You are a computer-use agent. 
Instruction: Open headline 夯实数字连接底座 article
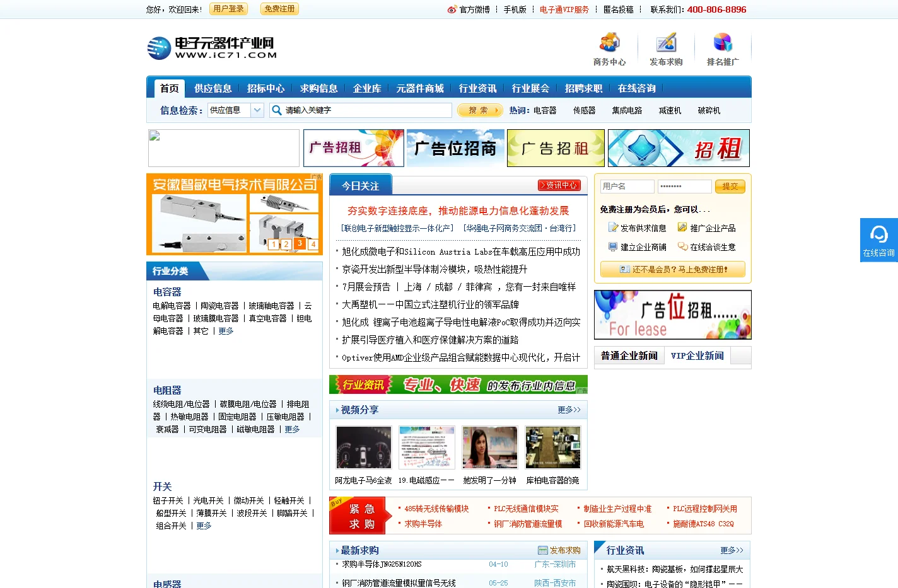pos(458,210)
